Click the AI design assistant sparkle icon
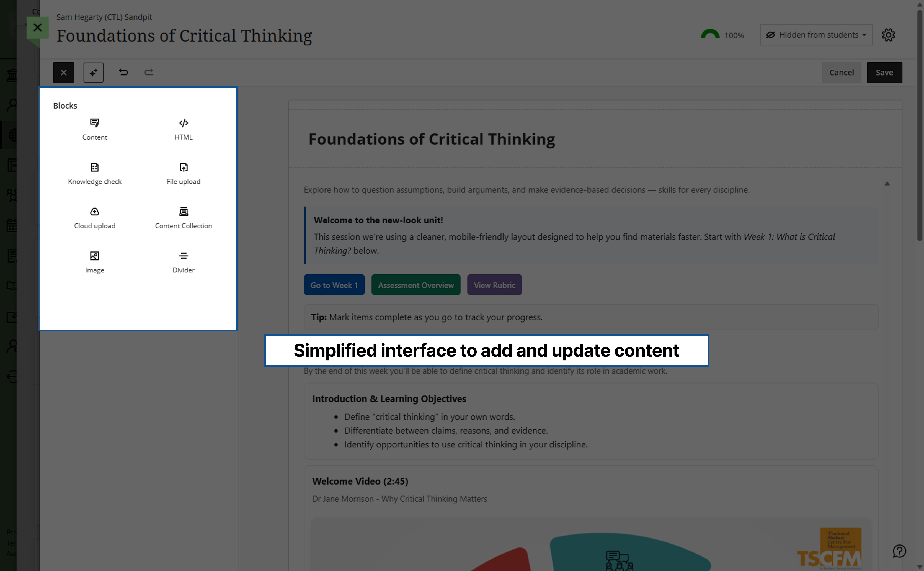This screenshot has width=924, height=571. pyautogui.click(x=93, y=72)
